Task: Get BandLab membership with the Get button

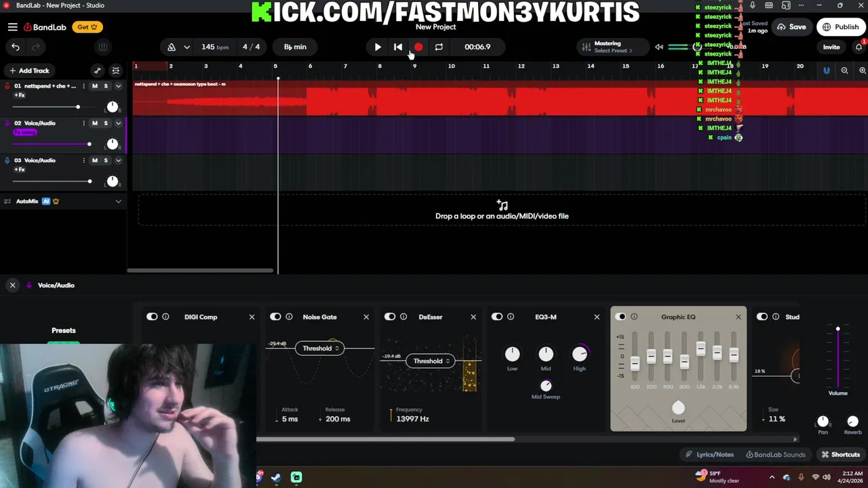Action: (x=87, y=27)
